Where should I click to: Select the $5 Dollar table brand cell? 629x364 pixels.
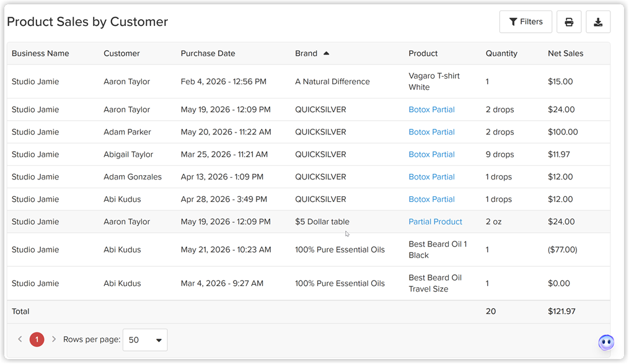click(x=322, y=222)
